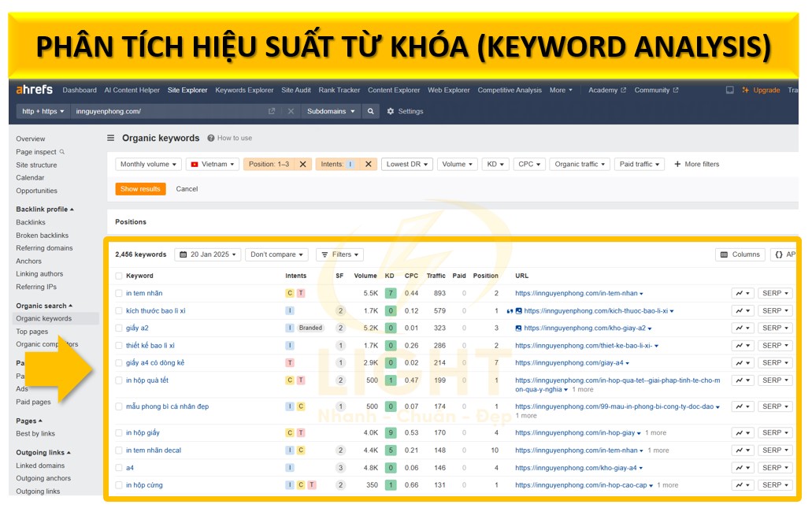Toggle the select-all keywords checkbox
This screenshot has height=512, width=812.
tap(119, 276)
